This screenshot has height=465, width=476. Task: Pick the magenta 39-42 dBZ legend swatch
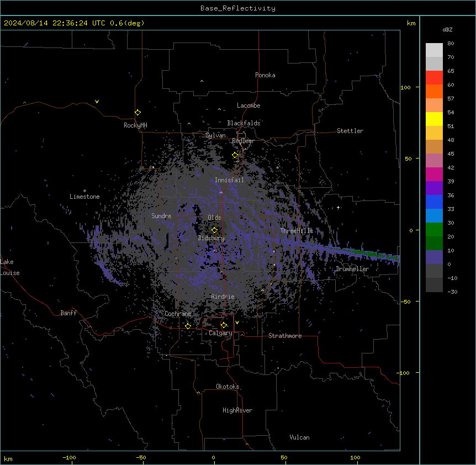434,174
